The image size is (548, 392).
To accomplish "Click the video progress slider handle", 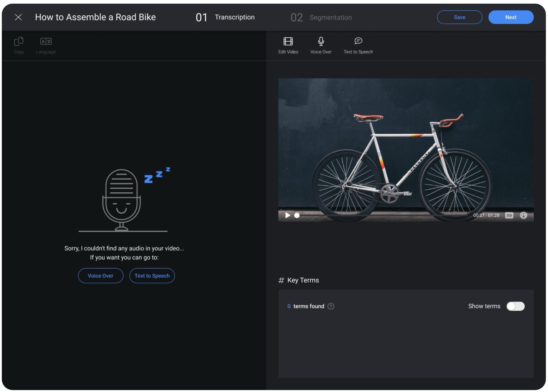I will point(297,215).
